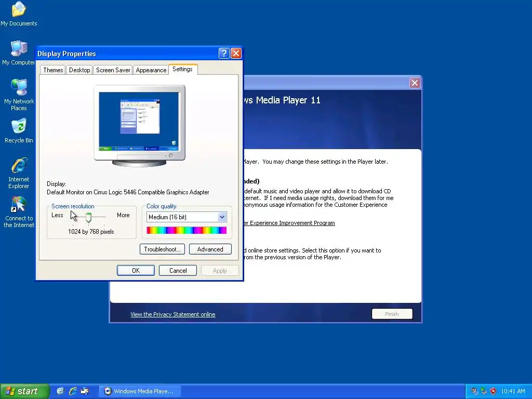Click the Display Properties help question-mark button

point(224,54)
